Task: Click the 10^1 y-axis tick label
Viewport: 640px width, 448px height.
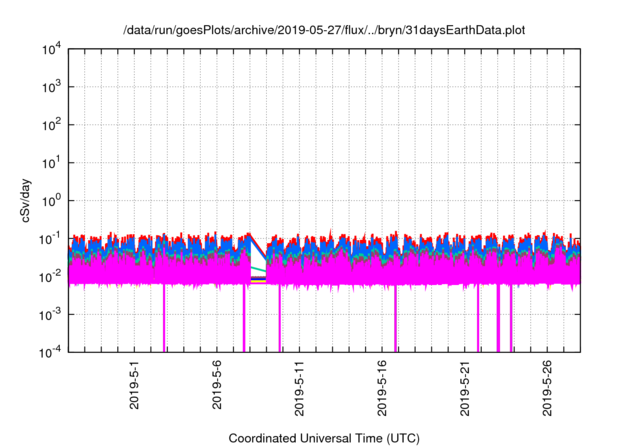Action: [52, 163]
